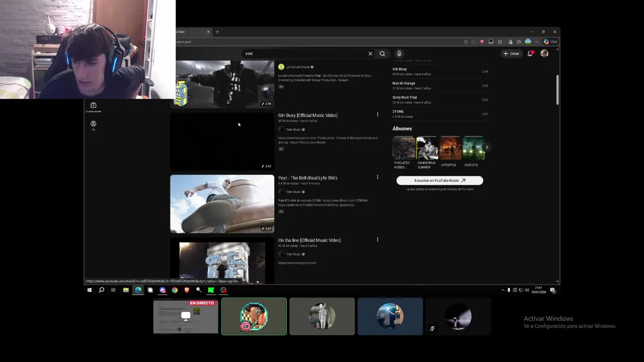Open options menu for Gët Busy video

point(377,115)
